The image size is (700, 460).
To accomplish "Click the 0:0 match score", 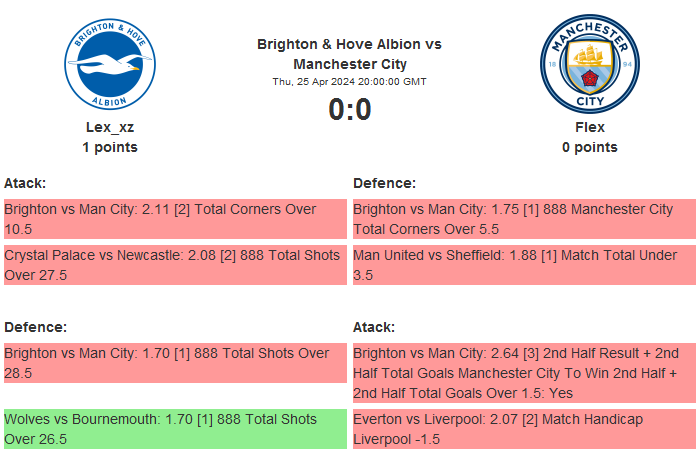I will point(350,109).
